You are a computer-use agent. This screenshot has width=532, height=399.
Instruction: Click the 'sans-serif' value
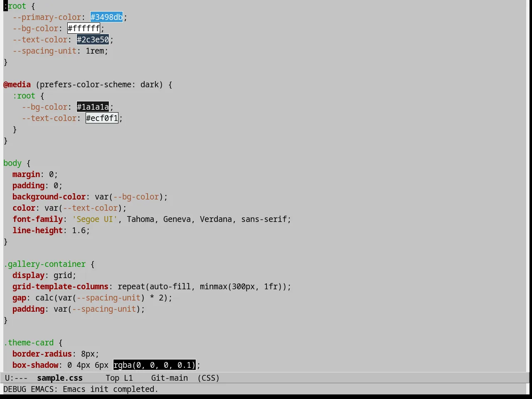click(x=264, y=219)
